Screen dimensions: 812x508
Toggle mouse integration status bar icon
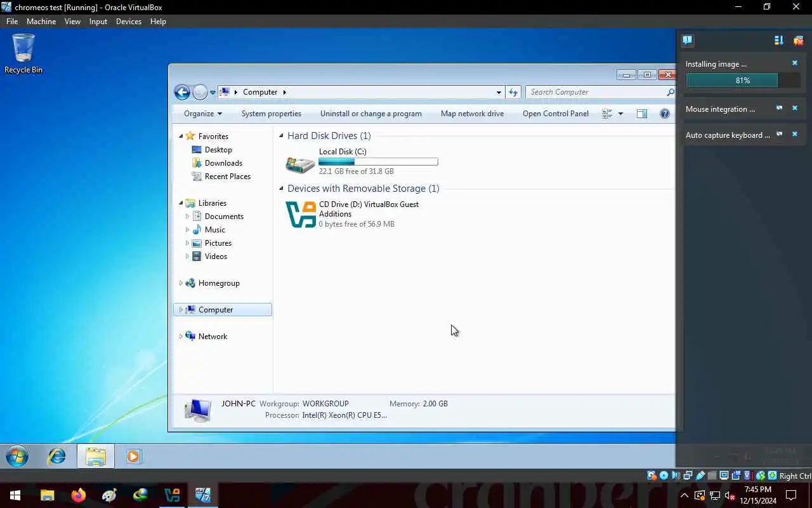761,476
